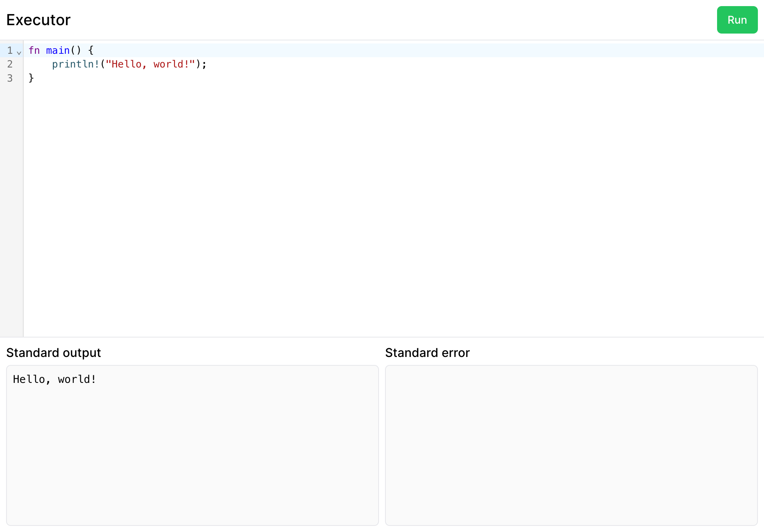Select the Executor title heading
The width and height of the screenshot is (764, 532).
tap(37, 19)
